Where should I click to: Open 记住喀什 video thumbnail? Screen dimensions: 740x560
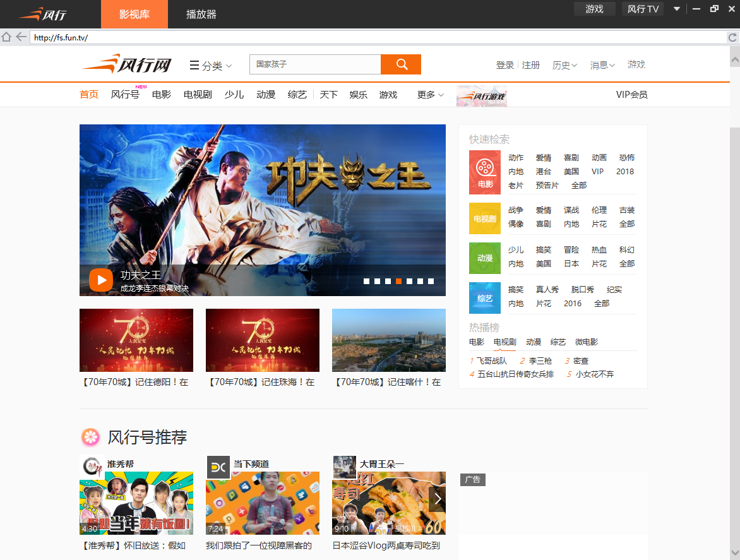(x=389, y=340)
